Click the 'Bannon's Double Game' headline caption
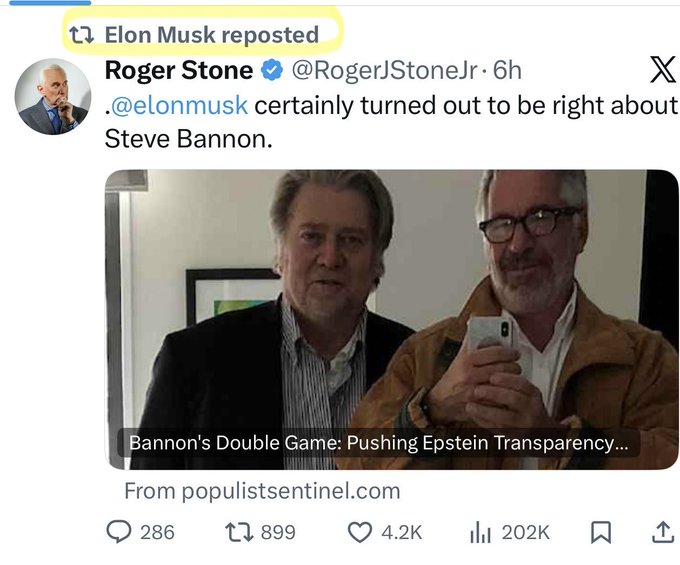 tap(378, 443)
